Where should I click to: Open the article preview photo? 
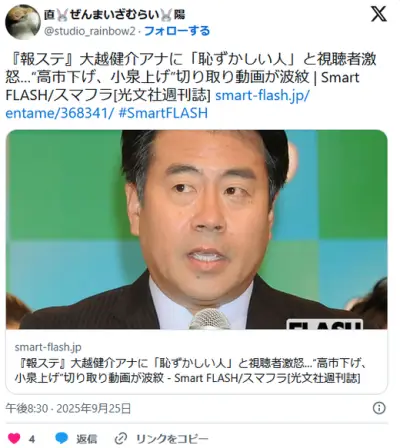pyautogui.click(x=197, y=229)
